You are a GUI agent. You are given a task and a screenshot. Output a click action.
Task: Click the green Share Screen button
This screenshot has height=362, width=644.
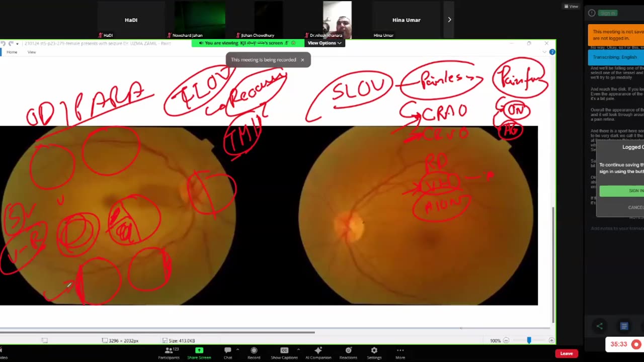point(199,353)
